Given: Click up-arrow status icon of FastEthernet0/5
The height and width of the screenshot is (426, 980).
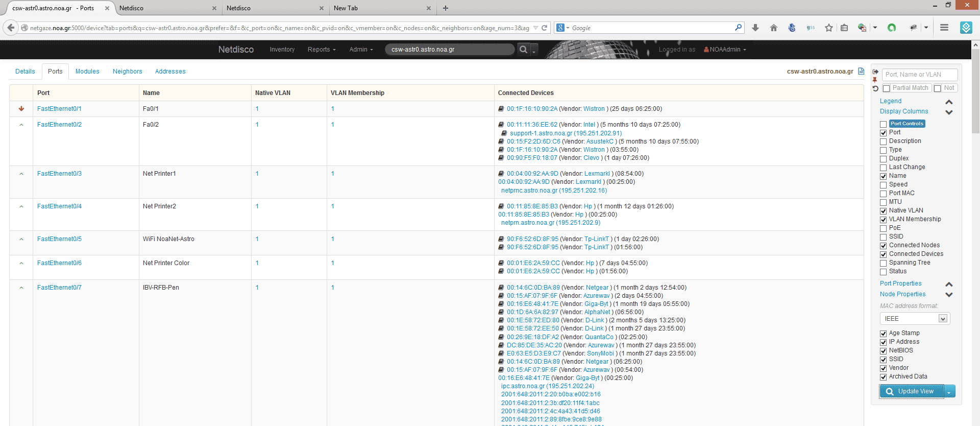Looking at the screenshot, I should 21,239.
